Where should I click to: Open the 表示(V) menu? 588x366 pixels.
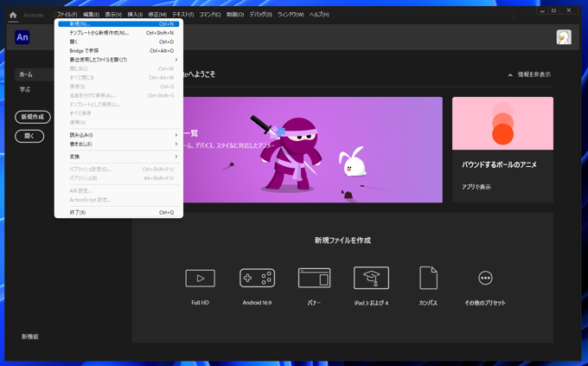coord(113,15)
